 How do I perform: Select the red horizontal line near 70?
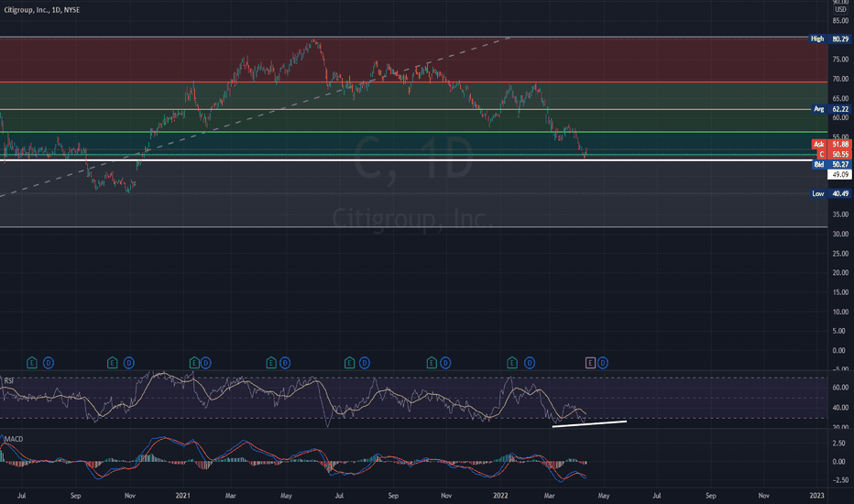413,82
